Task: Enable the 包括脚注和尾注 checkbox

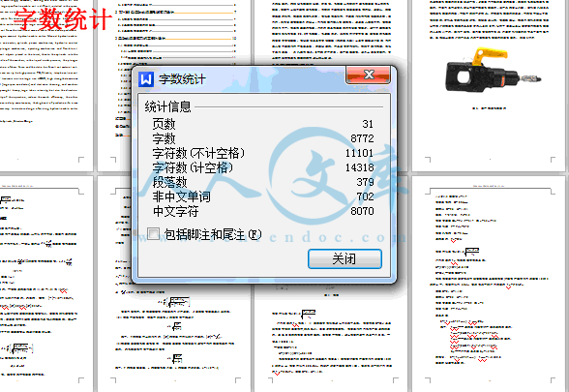Action: [x=153, y=234]
